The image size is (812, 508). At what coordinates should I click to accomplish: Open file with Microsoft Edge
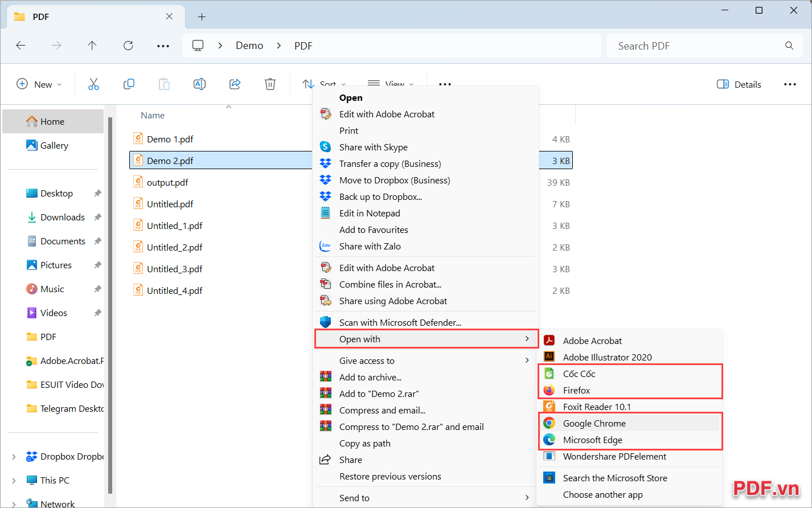[x=630, y=440]
